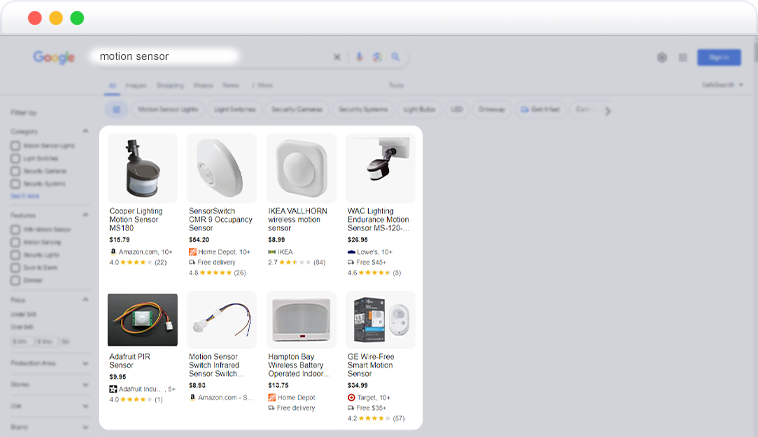Click the Home Depot icon under Hampton Bay
Image resolution: width=758 pixels, height=437 pixels.
point(272,397)
